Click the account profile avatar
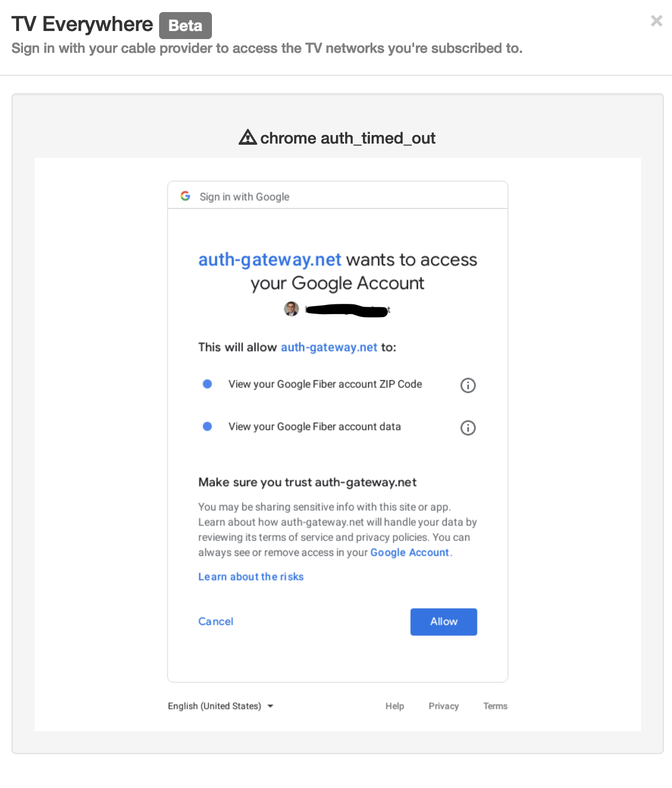 click(x=292, y=309)
